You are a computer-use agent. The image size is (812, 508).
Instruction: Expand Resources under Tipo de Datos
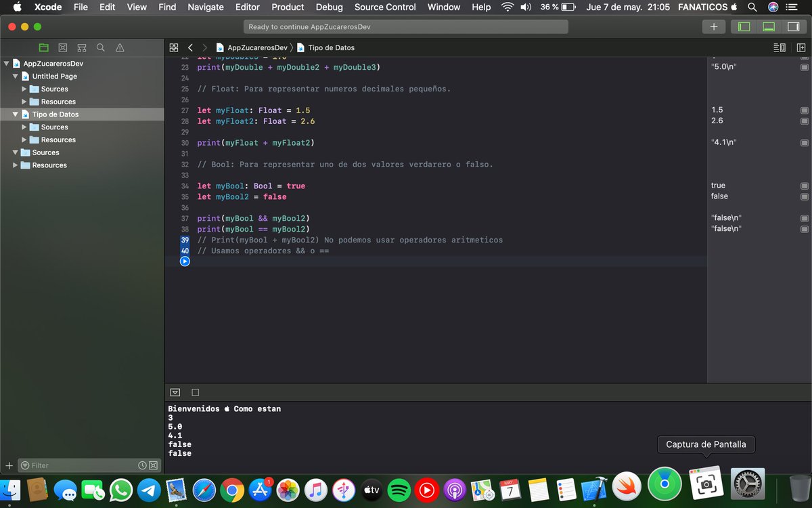24,140
